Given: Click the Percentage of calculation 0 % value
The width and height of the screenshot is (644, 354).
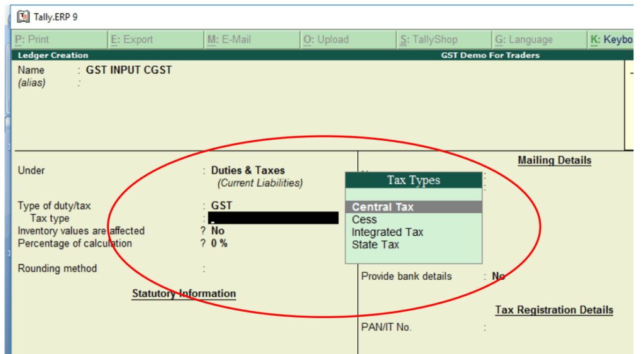Looking at the screenshot, I should [x=219, y=243].
